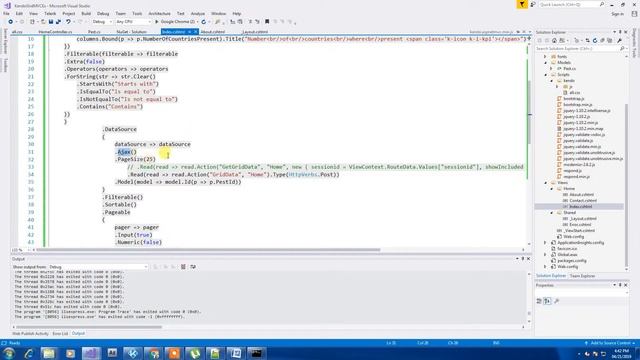Click the Categorized icon in Properties panel
Viewport: 640px width, 360px height.
[539, 301]
